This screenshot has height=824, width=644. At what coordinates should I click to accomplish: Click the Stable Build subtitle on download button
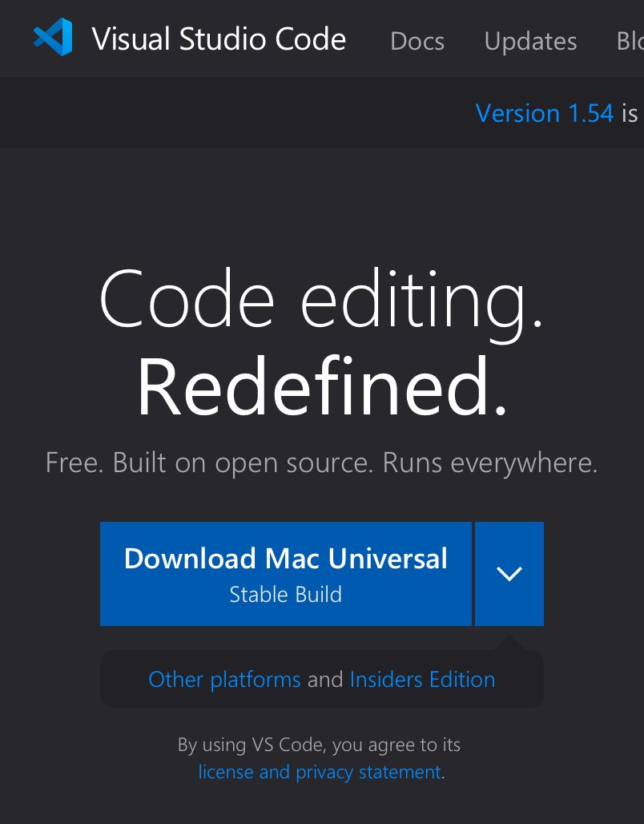click(285, 595)
